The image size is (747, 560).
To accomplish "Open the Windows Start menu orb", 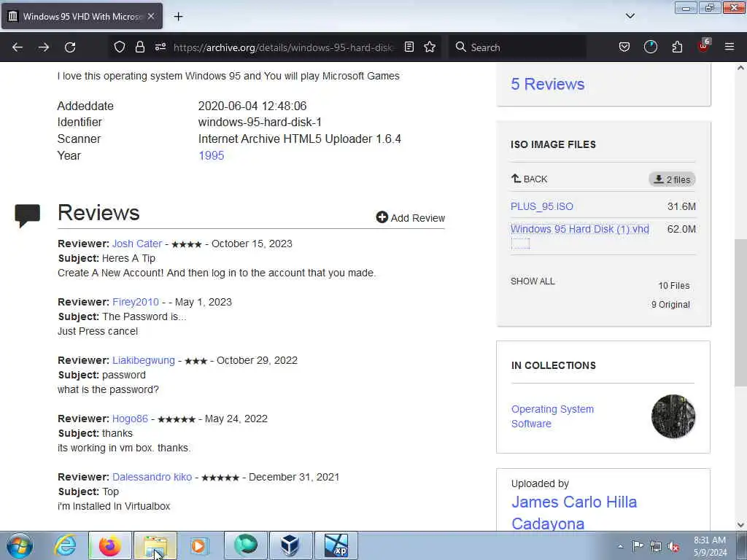I will point(20,545).
